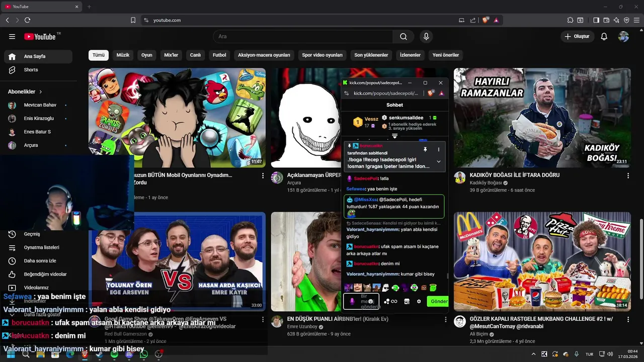Launch Spotify from the taskbar
Image resolution: width=644 pixels, height=362 pixels.
pyautogui.click(x=114, y=354)
